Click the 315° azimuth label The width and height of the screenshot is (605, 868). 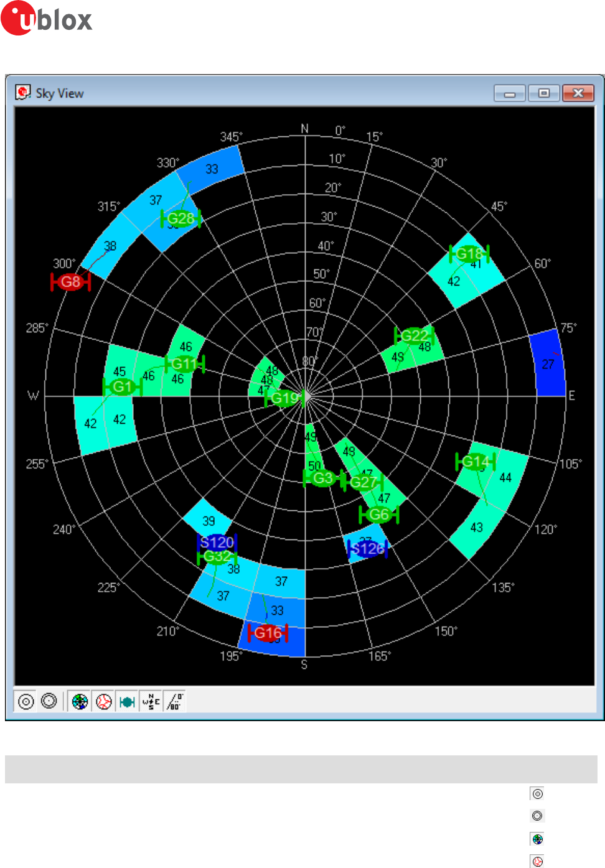(x=108, y=207)
